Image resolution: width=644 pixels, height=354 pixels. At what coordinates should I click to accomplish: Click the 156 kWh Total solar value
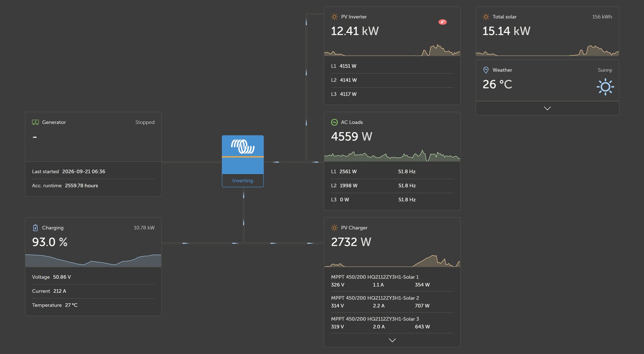pyautogui.click(x=602, y=17)
